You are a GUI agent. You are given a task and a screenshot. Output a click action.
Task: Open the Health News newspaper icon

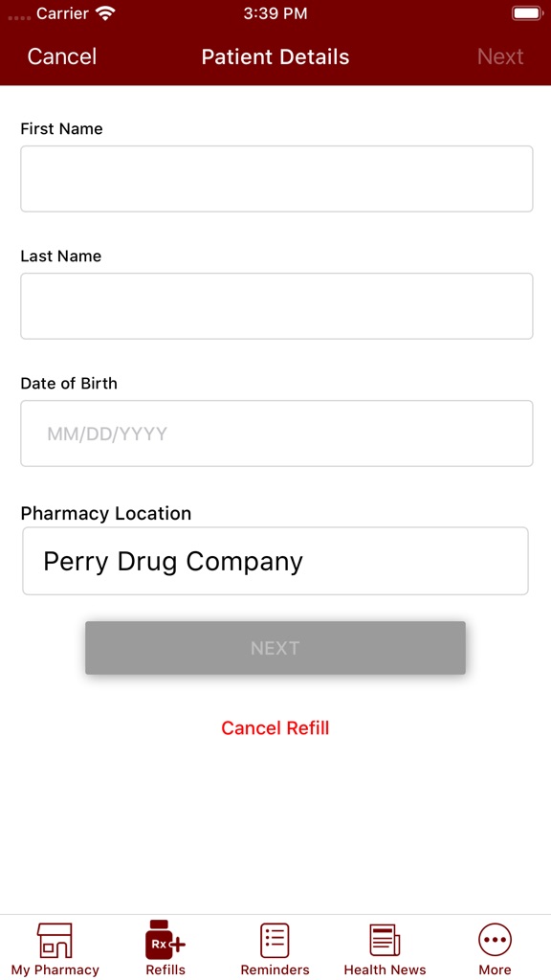[x=385, y=943]
